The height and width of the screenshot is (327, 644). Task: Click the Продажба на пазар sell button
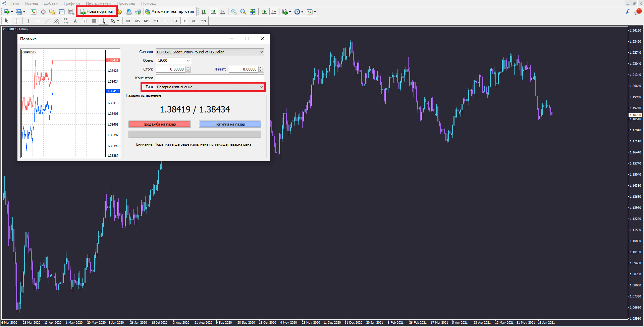159,124
